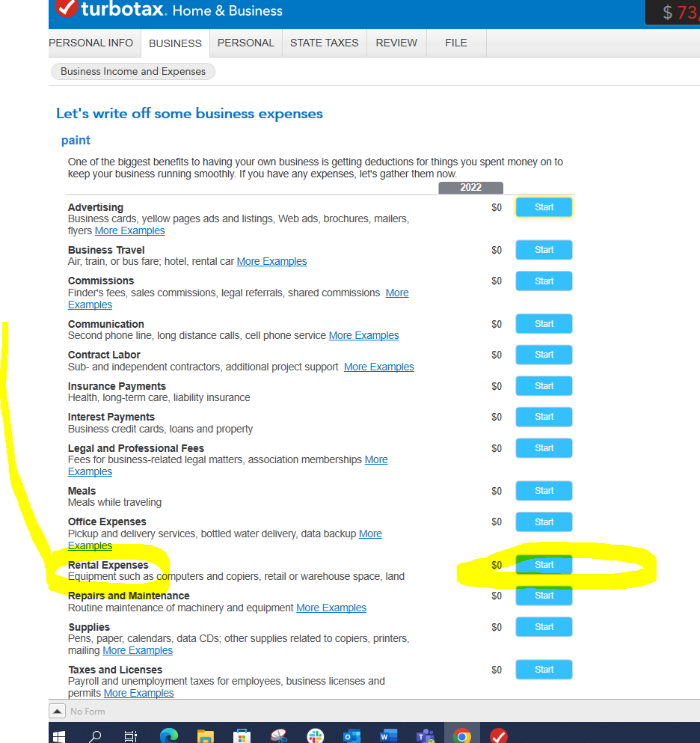Viewport: 700px width, 743px height.
Task: Click the TurboTax checkmark logo
Action: point(67,8)
